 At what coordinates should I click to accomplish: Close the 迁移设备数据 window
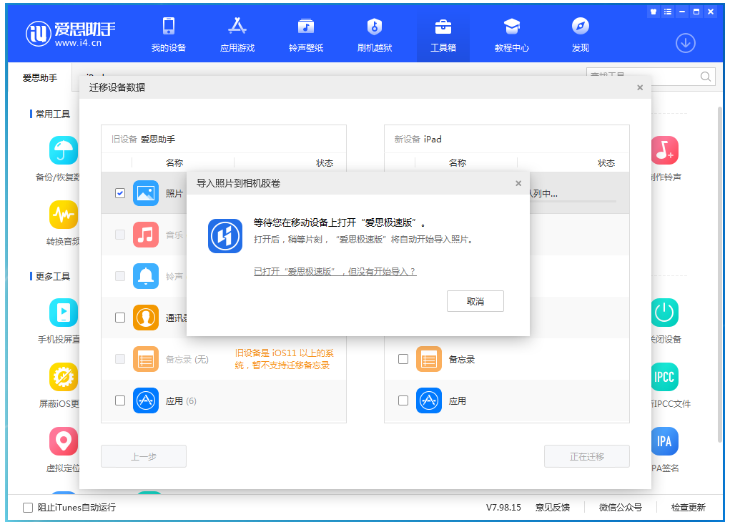point(640,88)
